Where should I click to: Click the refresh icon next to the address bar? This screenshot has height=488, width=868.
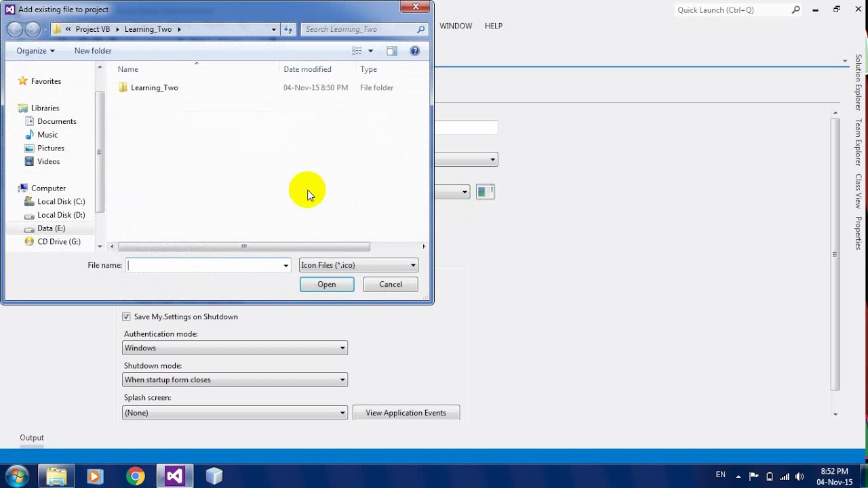pyautogui.click(x=289, y=29)
